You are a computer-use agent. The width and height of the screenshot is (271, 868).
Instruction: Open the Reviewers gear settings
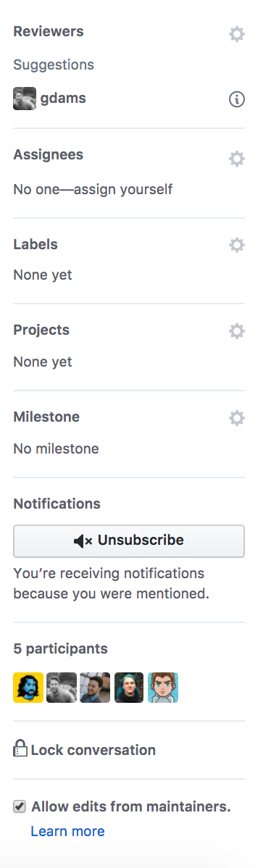coord(237,34)
